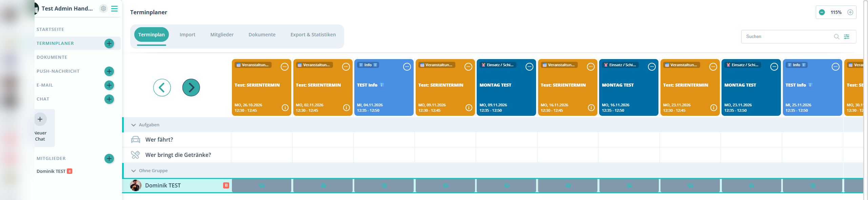
Task: Open the Mitglieder tab in the top tab bar
Action: click(x=222, y=35)
